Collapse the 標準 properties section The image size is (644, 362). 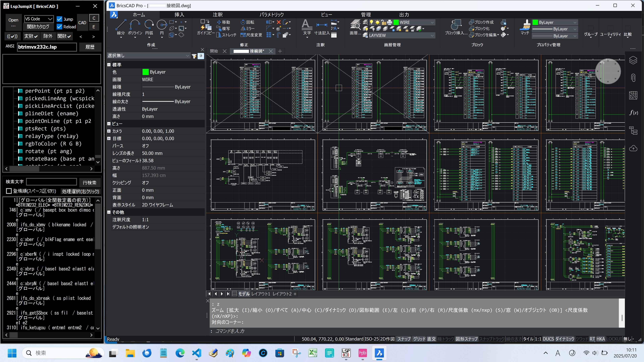(x=109, y=65)
